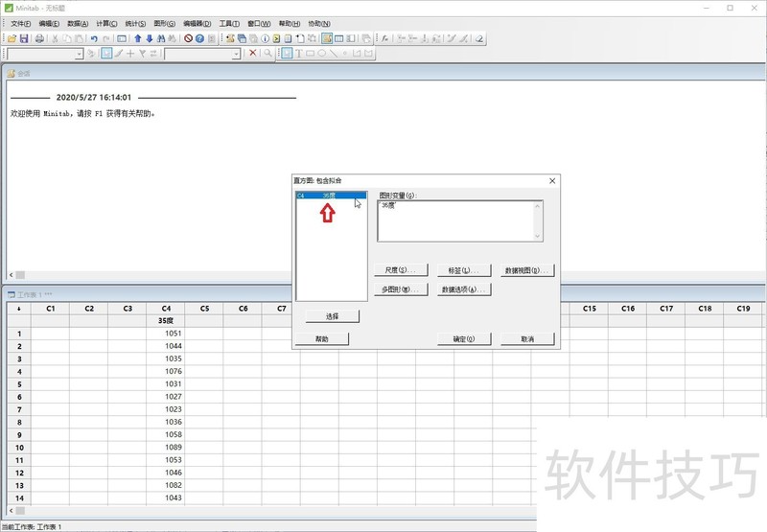
Task: Click the down arrow of 图形变量 scrollbar
Action: tap(538, 236)
